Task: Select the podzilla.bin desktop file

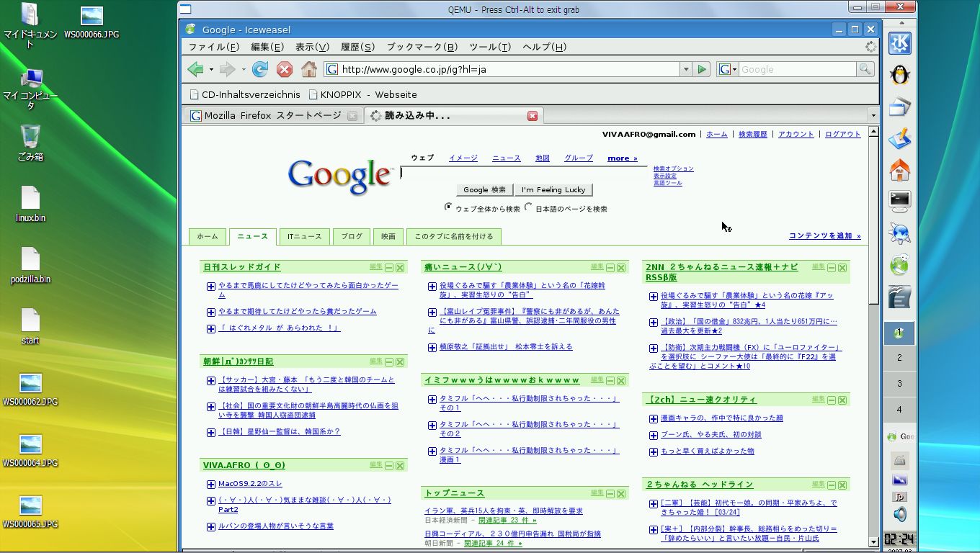Action: (x=30, y=266)
